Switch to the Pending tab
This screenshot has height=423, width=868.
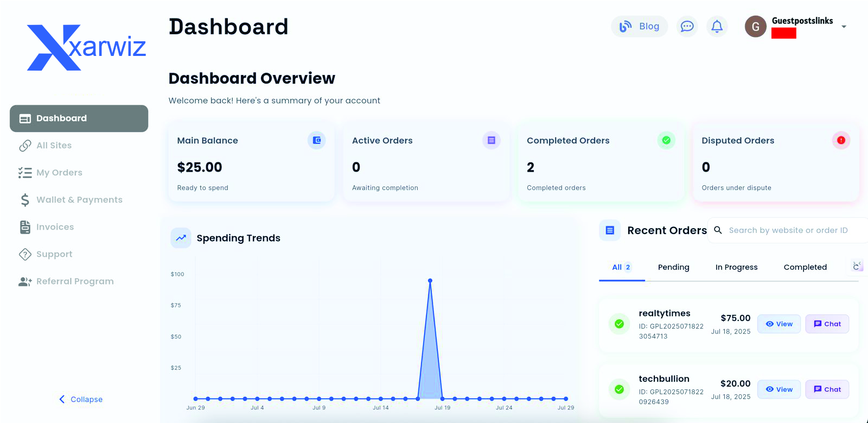pos(674,267)
